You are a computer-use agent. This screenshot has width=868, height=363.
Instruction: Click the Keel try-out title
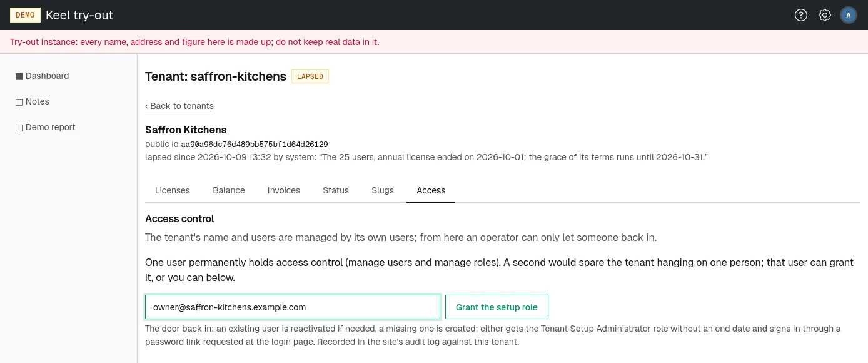pos(79,15)
